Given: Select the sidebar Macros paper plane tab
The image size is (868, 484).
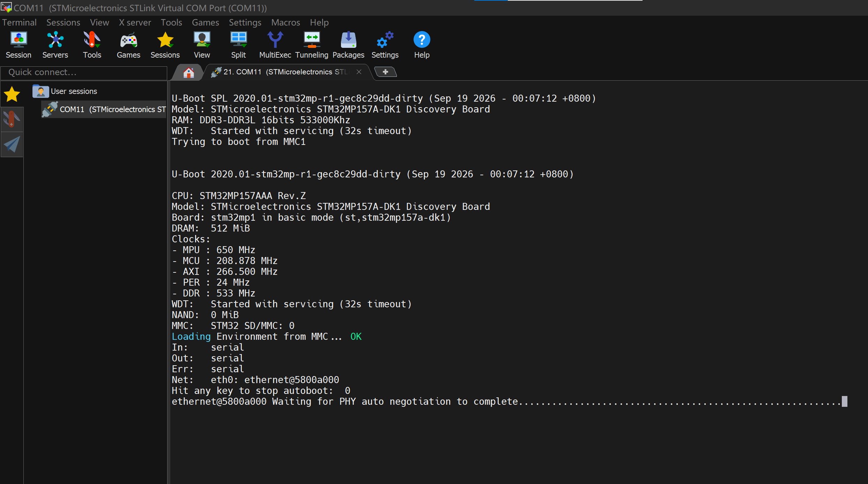Looking at the screenshot, I should click(12, 144).
